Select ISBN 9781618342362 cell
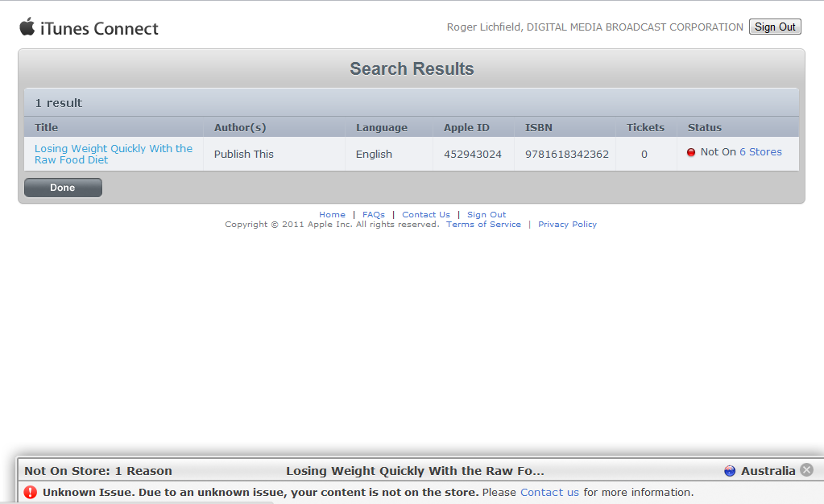Screen dimensions: 824x504 tap(567, 154)
